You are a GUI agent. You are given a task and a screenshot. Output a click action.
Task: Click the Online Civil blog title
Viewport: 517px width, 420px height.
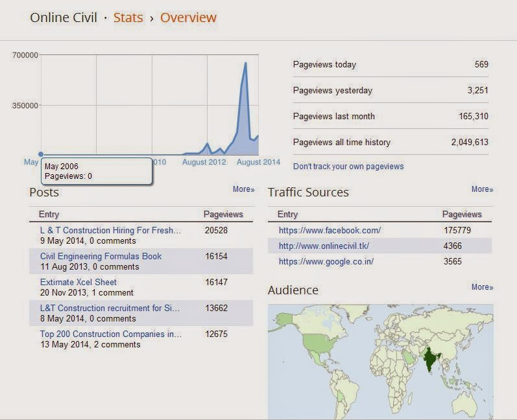[x=64, y=17]
